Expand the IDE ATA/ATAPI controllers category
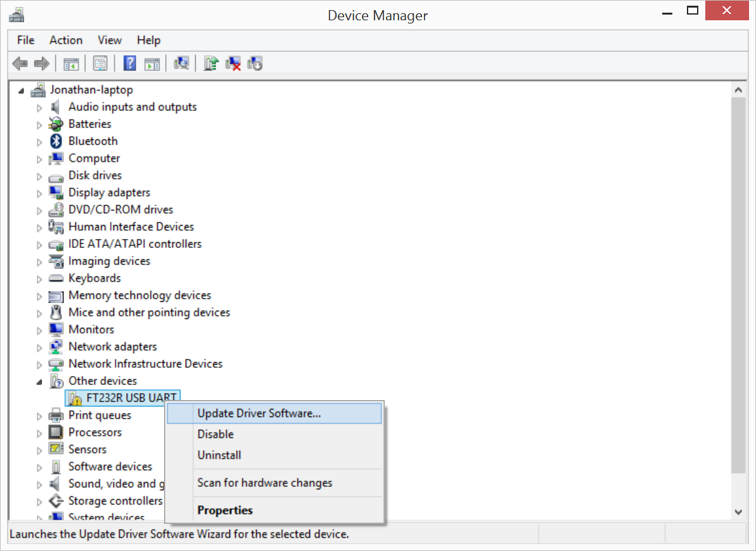 click(x=39, y=245)
